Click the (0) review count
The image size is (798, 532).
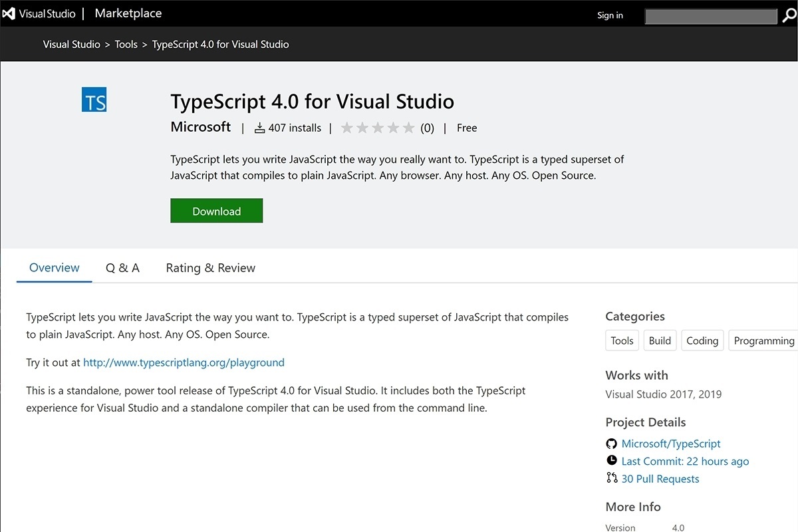click(427, 128)
